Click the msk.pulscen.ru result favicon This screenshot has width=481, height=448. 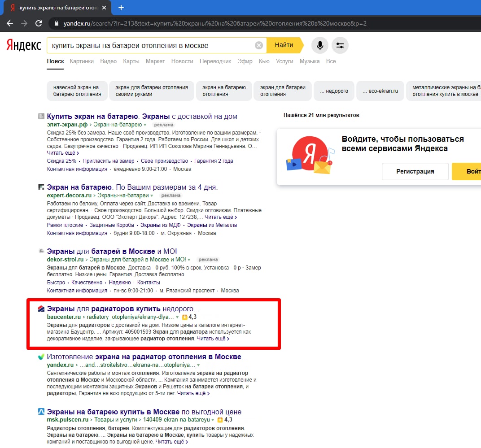(41, 412)
